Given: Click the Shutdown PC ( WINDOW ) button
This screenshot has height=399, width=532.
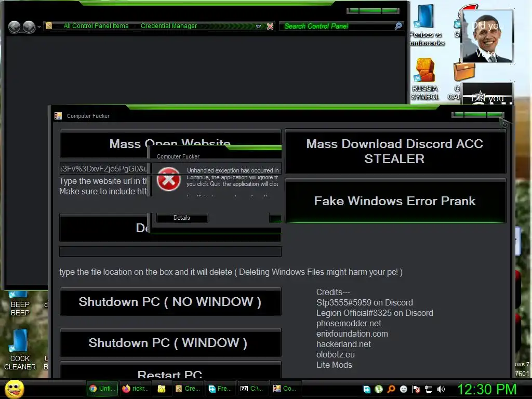Looking at the screenshot, I should [x=170, y=343].
